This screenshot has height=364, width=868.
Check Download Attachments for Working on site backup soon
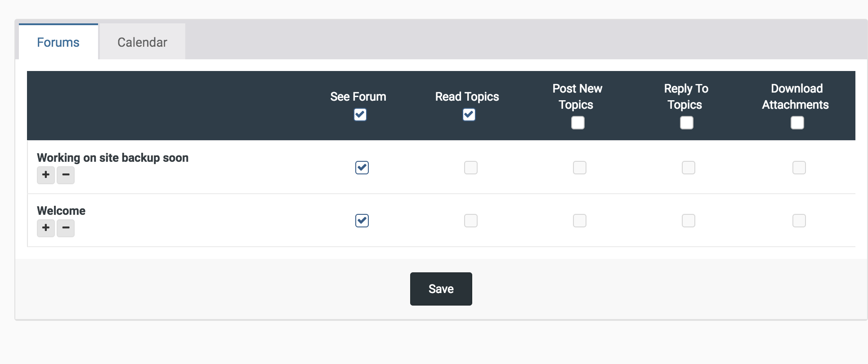tap(799, 168)
